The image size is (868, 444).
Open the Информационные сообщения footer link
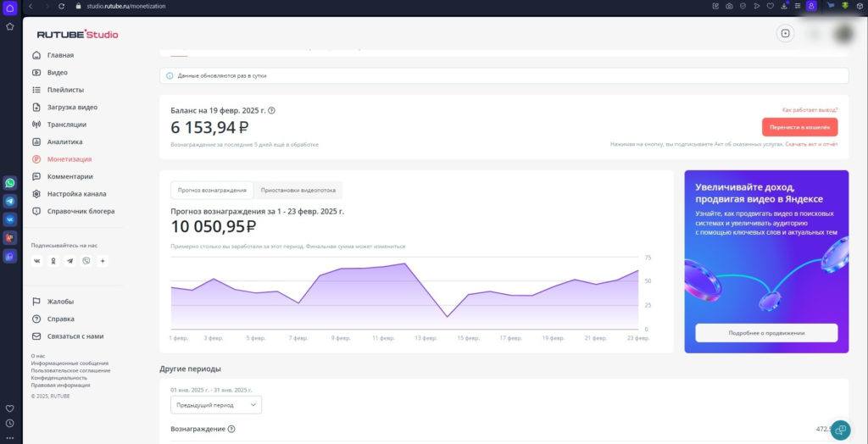(x=70, y=364)
